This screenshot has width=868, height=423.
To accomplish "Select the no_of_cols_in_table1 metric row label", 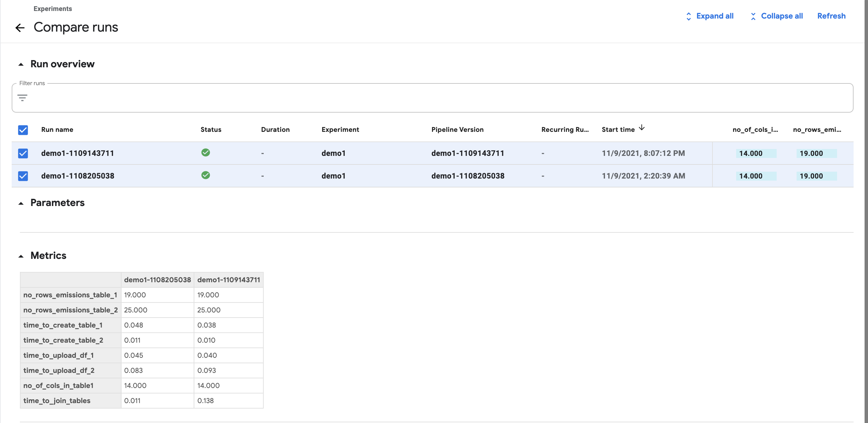I will point(70,386).
